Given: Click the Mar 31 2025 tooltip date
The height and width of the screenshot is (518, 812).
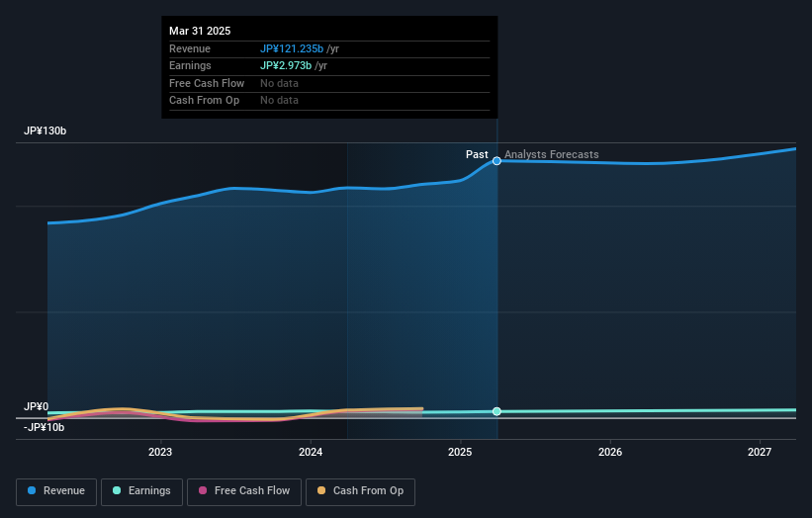Looking at the screenshot, I should coord(200,31).
